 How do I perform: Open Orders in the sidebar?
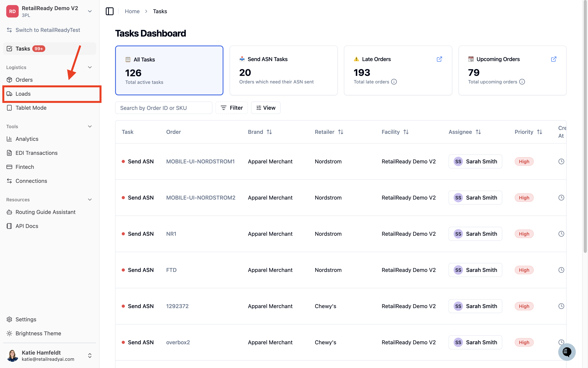click(50, 80)
